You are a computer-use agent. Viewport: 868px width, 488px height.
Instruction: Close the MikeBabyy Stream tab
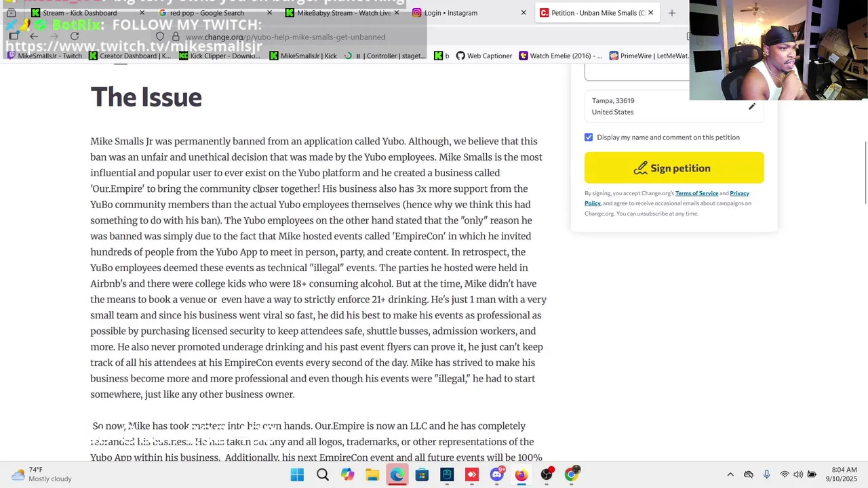tap(397, 13)
